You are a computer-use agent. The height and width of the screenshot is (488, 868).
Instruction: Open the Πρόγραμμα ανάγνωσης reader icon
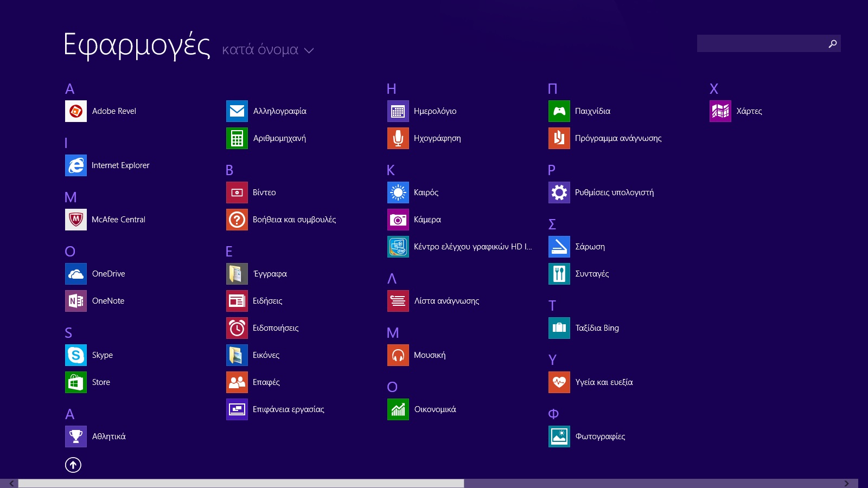pyautogui.click(x=559, y=138)
